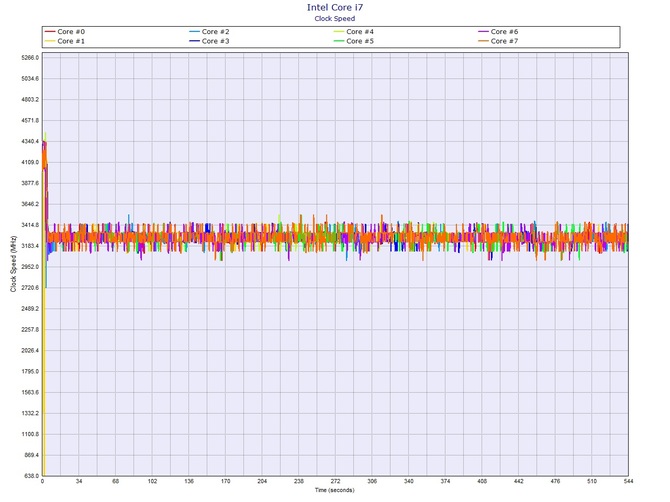Viewport: 670px width, 502px height.
Task: Click the 272 second x-axis tick
Action: click(335, 481)
